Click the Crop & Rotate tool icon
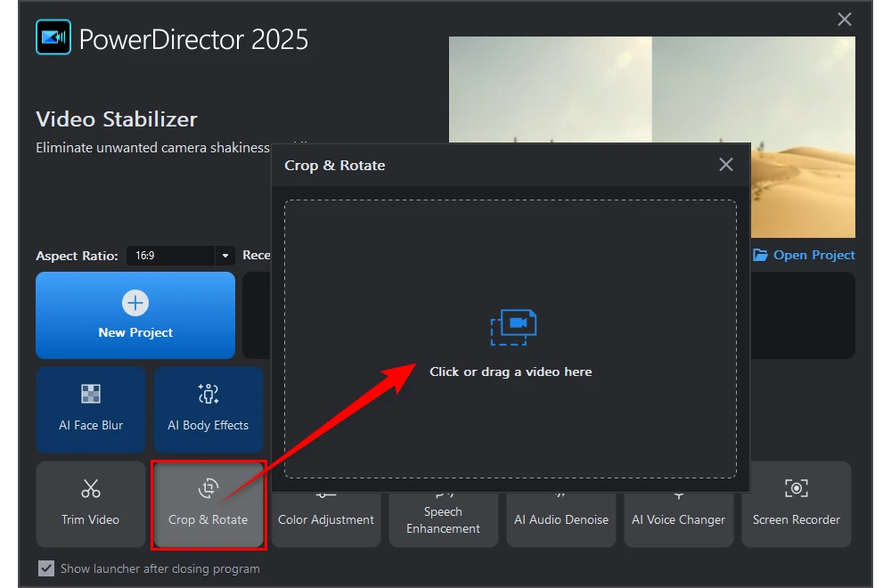 pos(208,487)
